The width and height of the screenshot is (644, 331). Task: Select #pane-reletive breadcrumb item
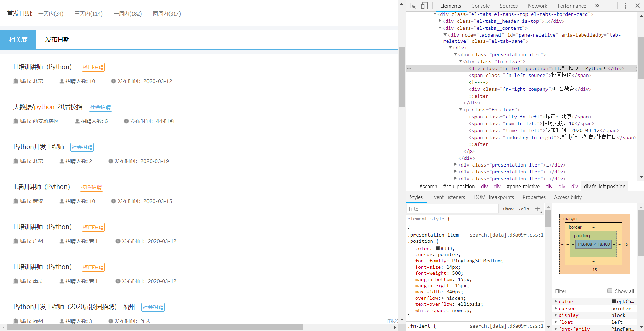click(523, 187)
